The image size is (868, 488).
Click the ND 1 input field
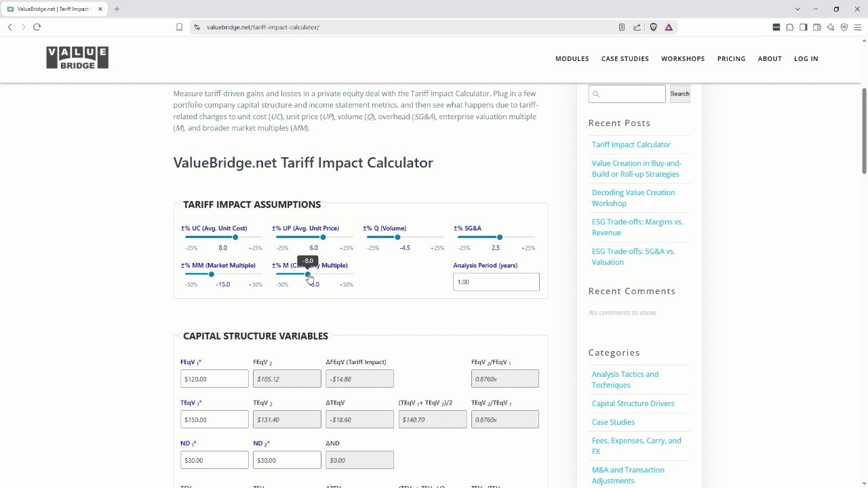(214, 460)
